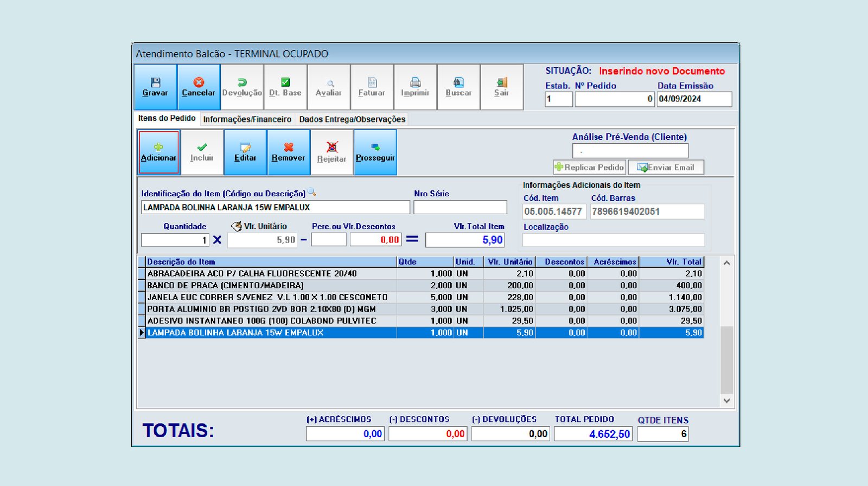The width and height of the screenshot is (868, 486).
Task: Print using the Imprimir button
Action: click(x=416, y=87)
